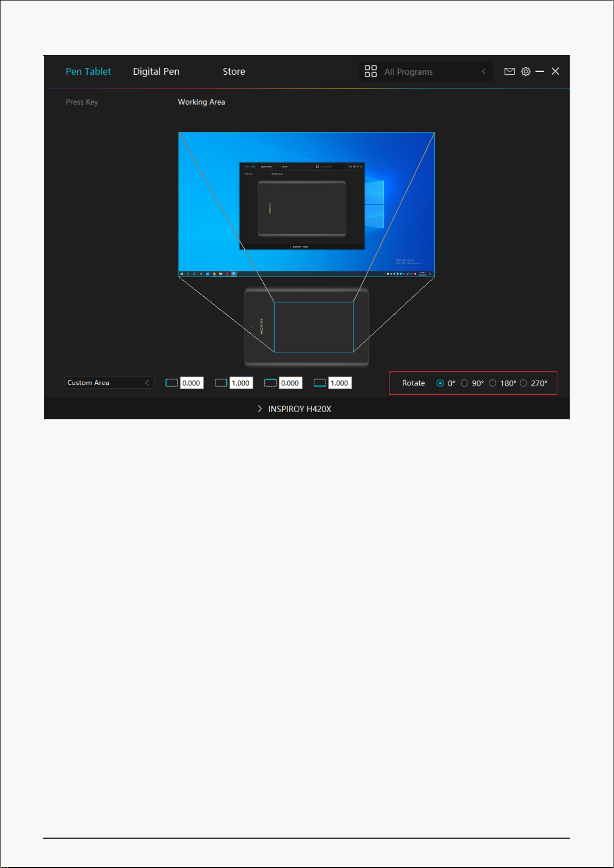Screen dimensions: 614x868
Task: Click the monitor screen preview
Action: coord(306,205)
